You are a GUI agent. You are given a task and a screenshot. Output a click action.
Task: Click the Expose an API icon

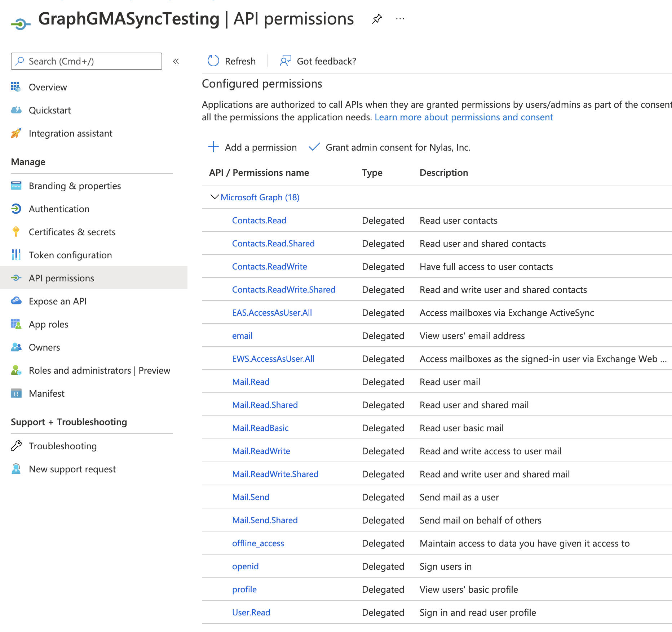(x=16, y=301)
